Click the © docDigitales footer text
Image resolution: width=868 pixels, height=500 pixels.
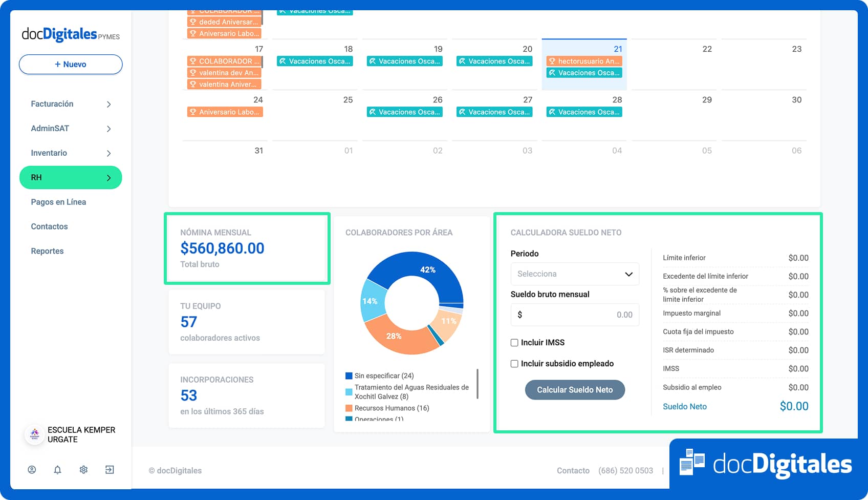point(175,470)
